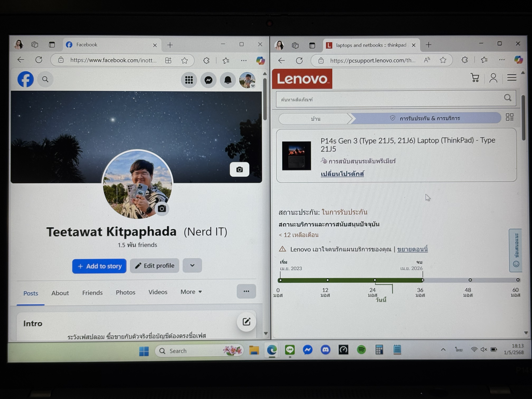Click 48-month marker on warranty timeline
The image size is (532, 399).
point(470,280)
